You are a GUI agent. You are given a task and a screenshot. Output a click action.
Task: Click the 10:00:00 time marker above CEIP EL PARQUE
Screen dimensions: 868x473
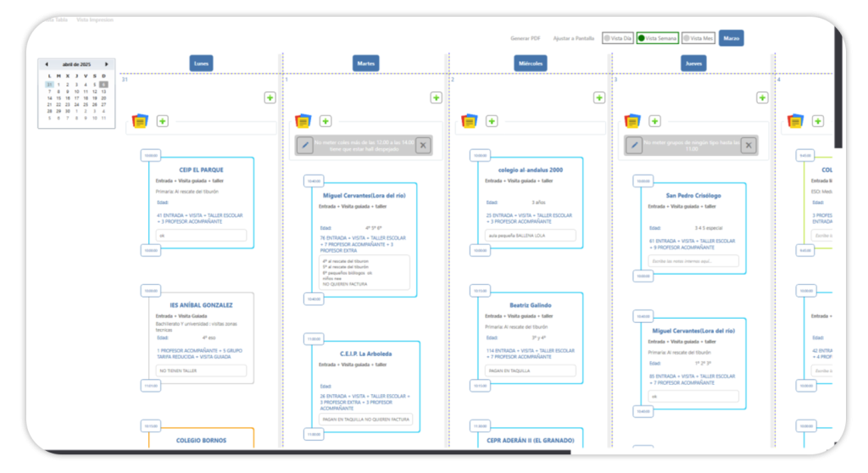point(150,155)
